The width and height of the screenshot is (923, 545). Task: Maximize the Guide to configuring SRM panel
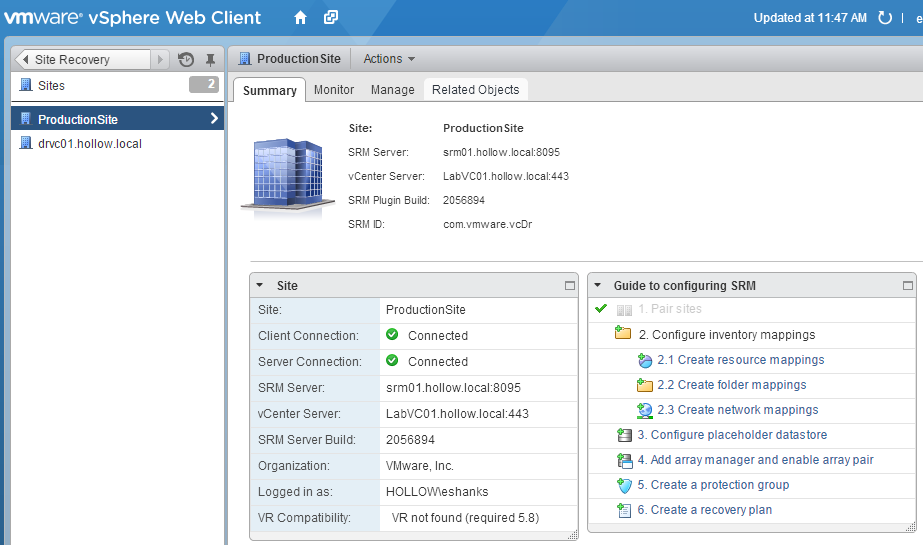click(x=908, y=285)
